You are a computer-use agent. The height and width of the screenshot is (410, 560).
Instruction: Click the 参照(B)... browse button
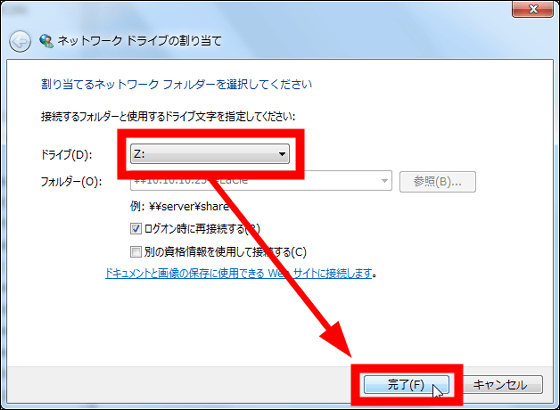point(437,182)
